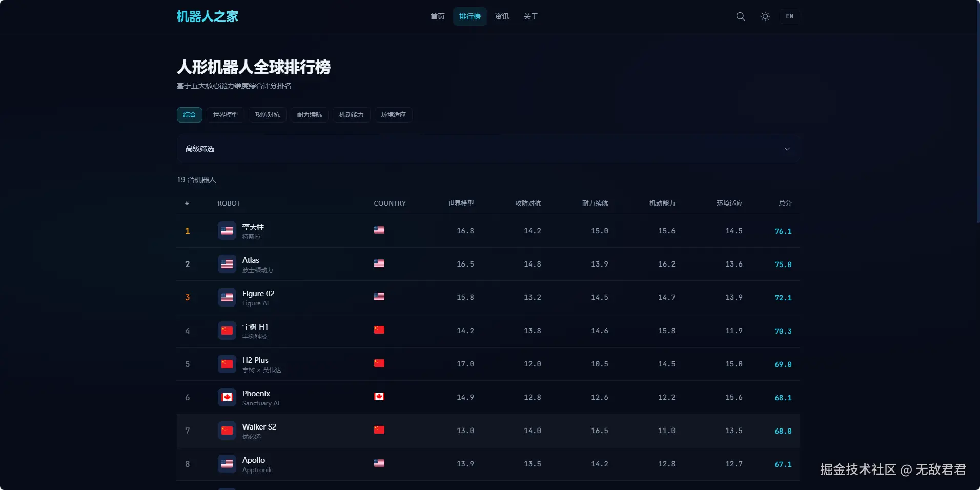This screenshot has width=980, height=490.
Task: Click the Atlas robot avatar icon
Action: 227,264
